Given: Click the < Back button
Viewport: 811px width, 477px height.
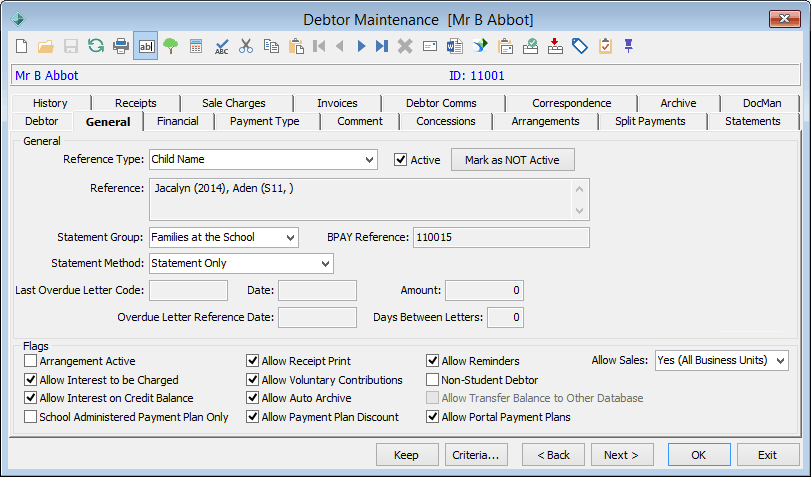Looking at the screenshot, I should 553,455.
